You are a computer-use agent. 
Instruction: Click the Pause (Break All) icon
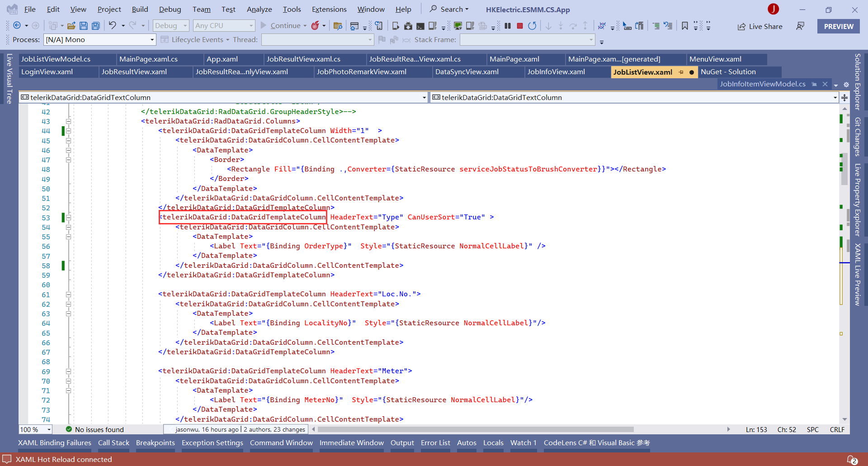(x=508, y=26)
